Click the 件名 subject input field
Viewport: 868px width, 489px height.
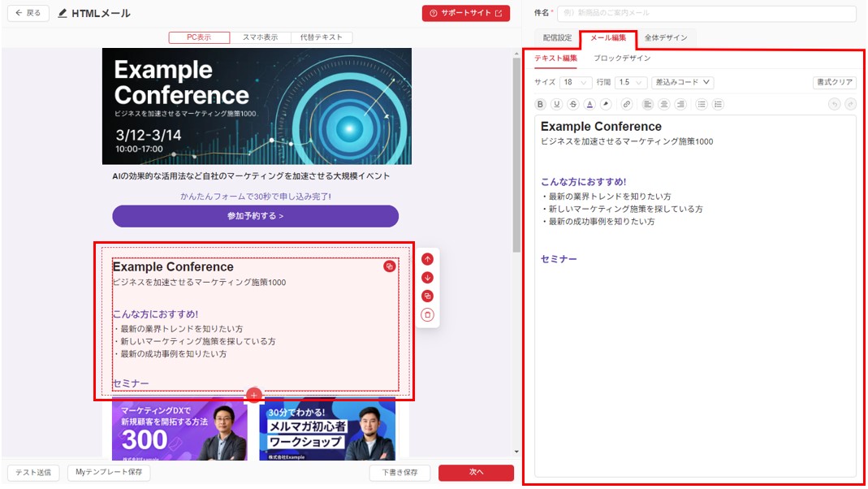click(706, 13)
